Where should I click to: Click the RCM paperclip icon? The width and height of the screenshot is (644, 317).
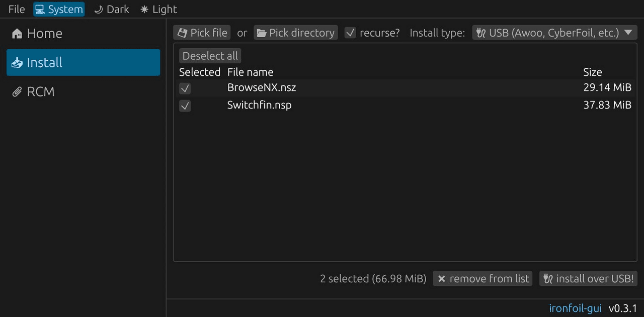(17, 92)
